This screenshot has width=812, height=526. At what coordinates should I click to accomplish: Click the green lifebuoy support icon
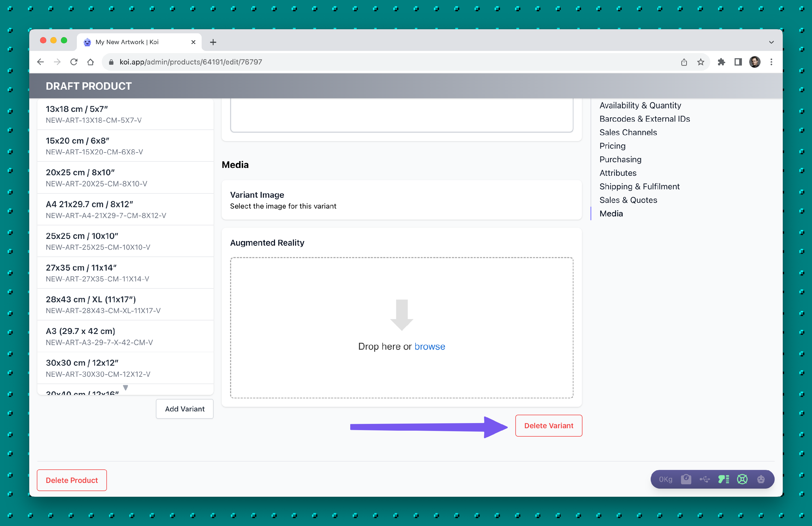(742, 479)
